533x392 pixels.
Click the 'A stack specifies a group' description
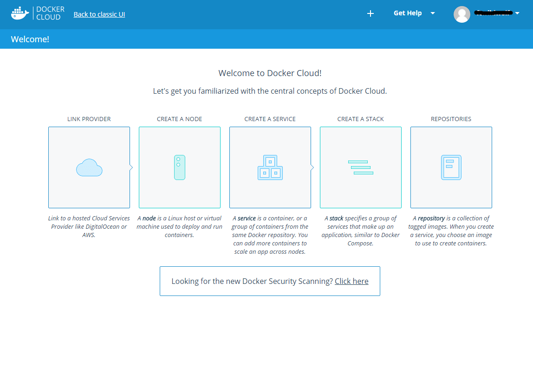point(361,231)
